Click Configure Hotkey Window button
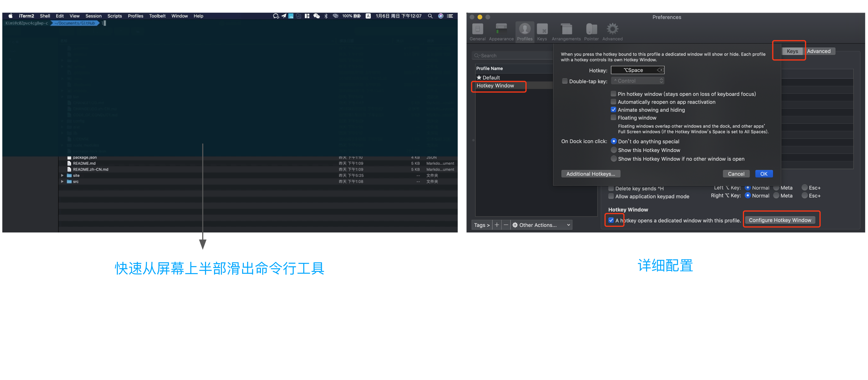This screenshot has width=868, height=380. click(780, 220)
